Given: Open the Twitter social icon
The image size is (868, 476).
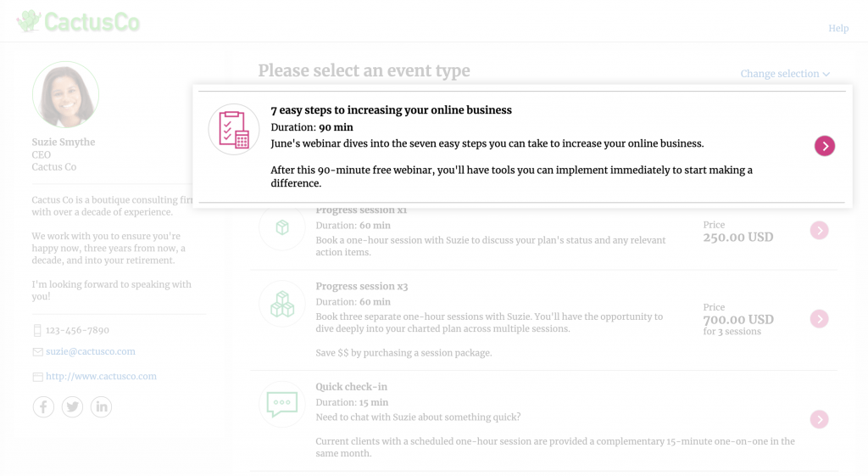Looking at the screenshot, I should pos(73,407).
